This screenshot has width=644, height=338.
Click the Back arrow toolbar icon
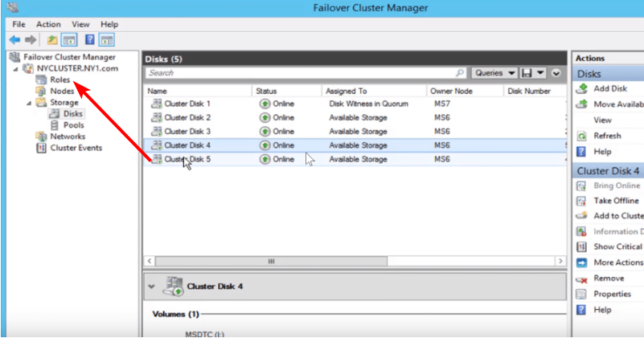pos(14,40)
